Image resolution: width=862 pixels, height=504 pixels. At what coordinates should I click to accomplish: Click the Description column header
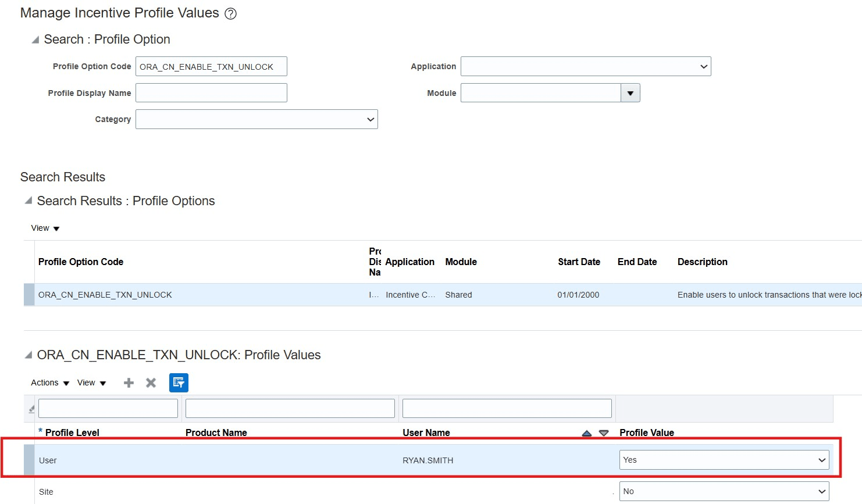(x=703, y=262)
